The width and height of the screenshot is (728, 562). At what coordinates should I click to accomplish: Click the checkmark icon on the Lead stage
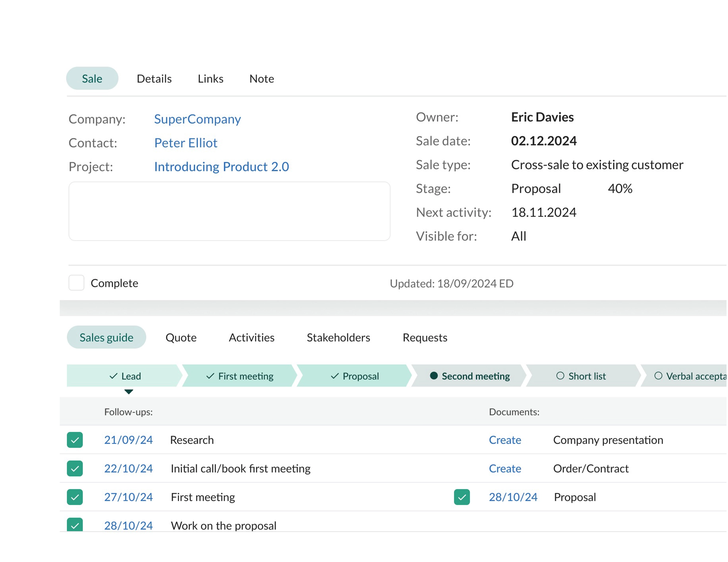pyautogui.click(x=113, y=376)
